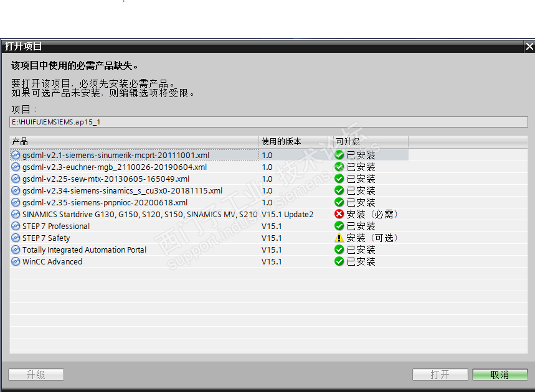Click 已安装 status of WinCC Advanced
535x392 pixels.
point(361,262)
